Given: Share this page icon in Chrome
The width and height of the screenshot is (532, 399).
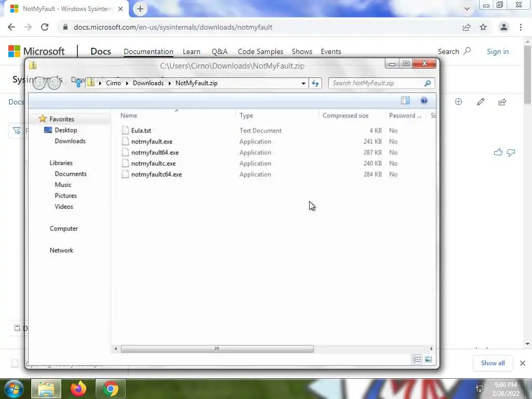Looking at the screenshot, I should pyautogui.click(x=467, y=27).
